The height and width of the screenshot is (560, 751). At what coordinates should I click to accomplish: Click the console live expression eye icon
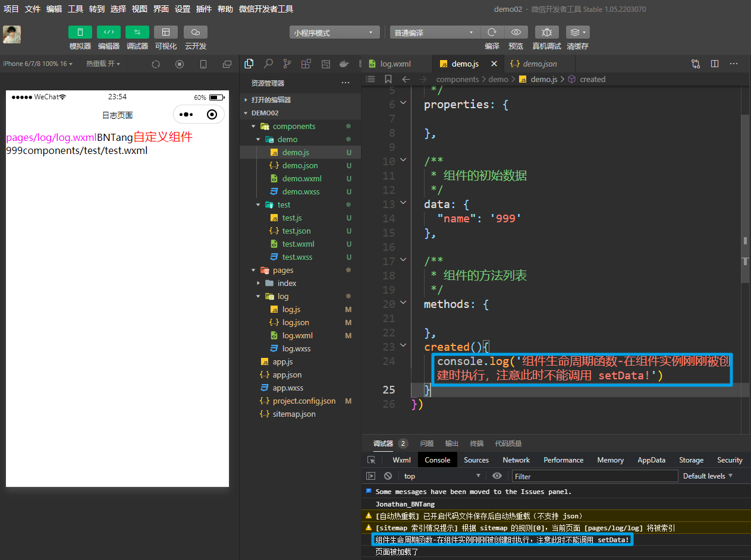pyautogui.click(x=497, y=476)
